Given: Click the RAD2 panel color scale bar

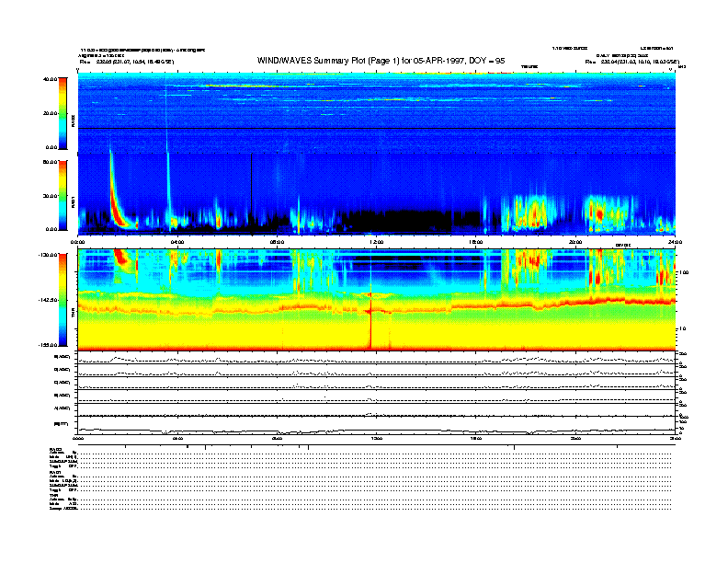Looking at the screenshot, I should 63,113.
